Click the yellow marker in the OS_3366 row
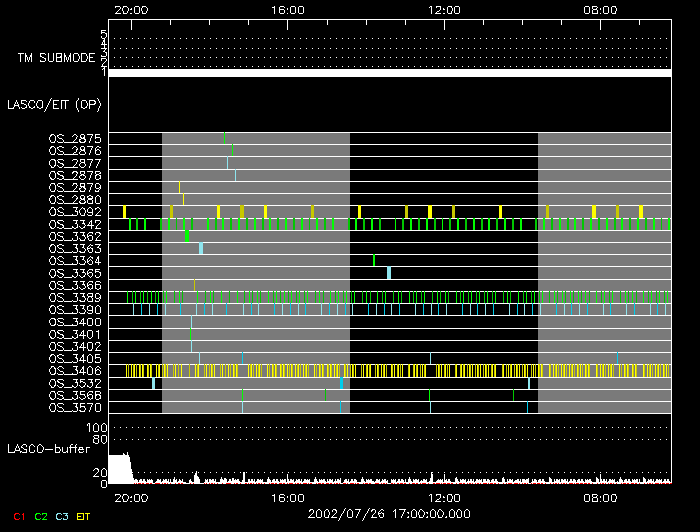The image size is (700, 532). (194, 285)
